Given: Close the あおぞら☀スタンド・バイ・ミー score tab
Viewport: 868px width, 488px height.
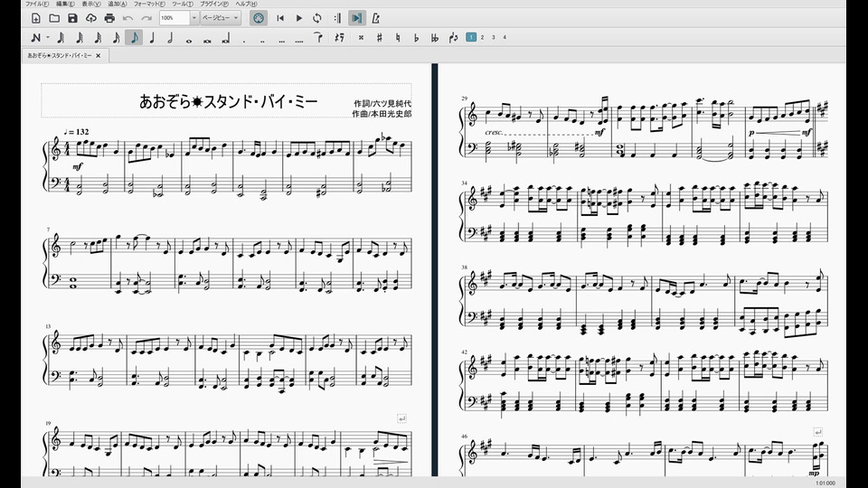Looking at the screenshot, I should 99,55.
